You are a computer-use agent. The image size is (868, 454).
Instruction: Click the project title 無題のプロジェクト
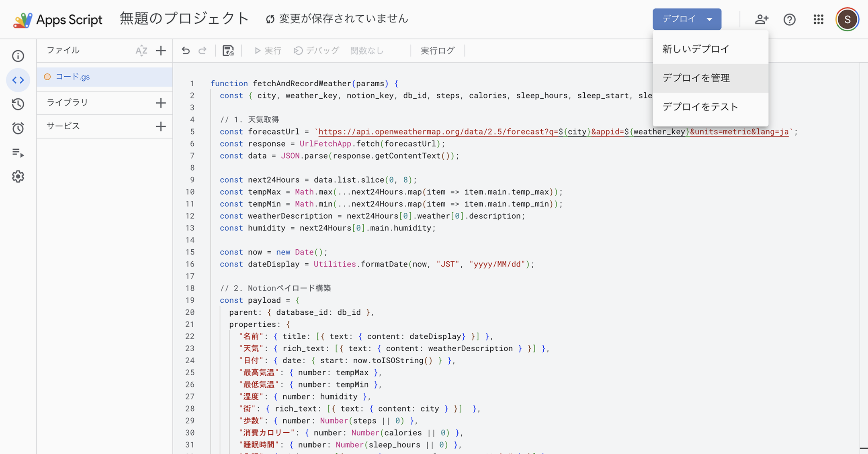pyautogui.click(x=184, y=19)
